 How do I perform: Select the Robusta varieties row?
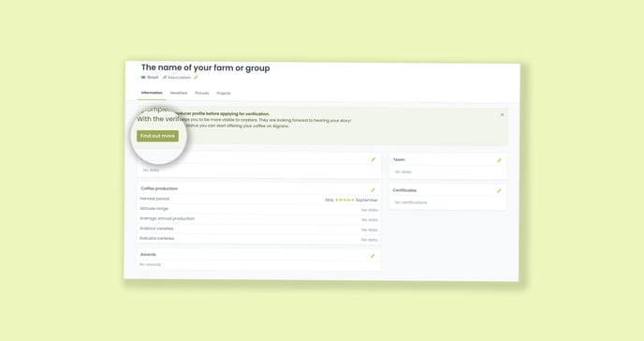(258, 239)
